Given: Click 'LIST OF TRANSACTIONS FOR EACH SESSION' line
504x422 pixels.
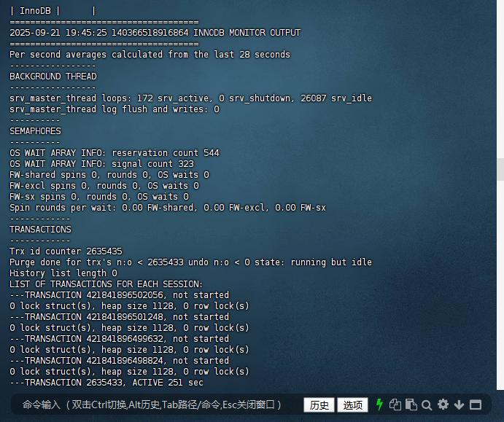Looking at the screenshot, I should (106, 284).
